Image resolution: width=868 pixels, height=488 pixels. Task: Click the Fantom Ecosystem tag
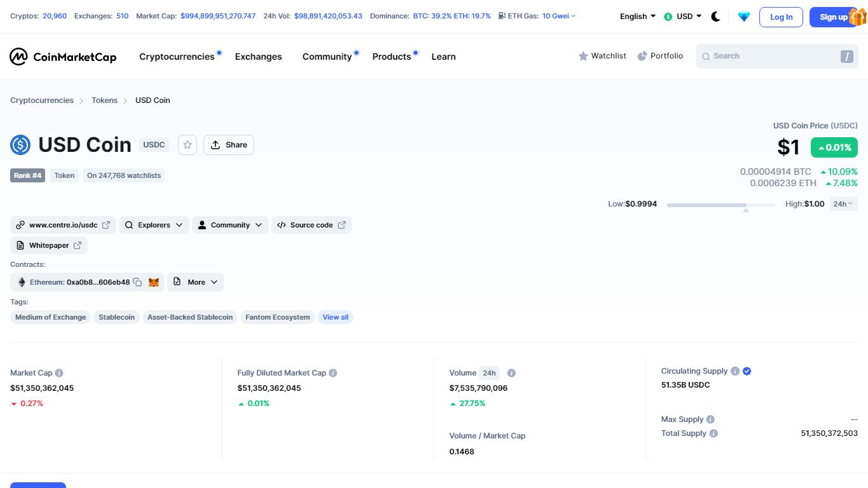point(278,317)
